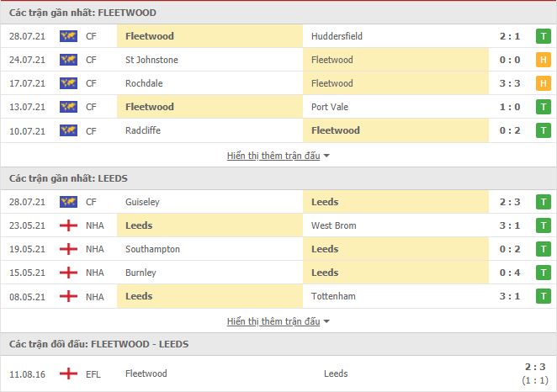Click the Burnley team name
This screenshot has height=392, width=557.
(x=141, y=273)
